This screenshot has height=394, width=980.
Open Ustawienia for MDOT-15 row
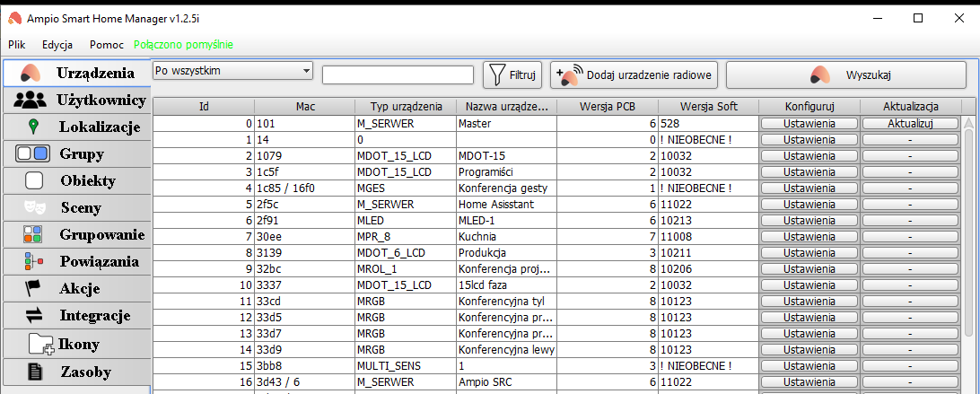(809, 156)
